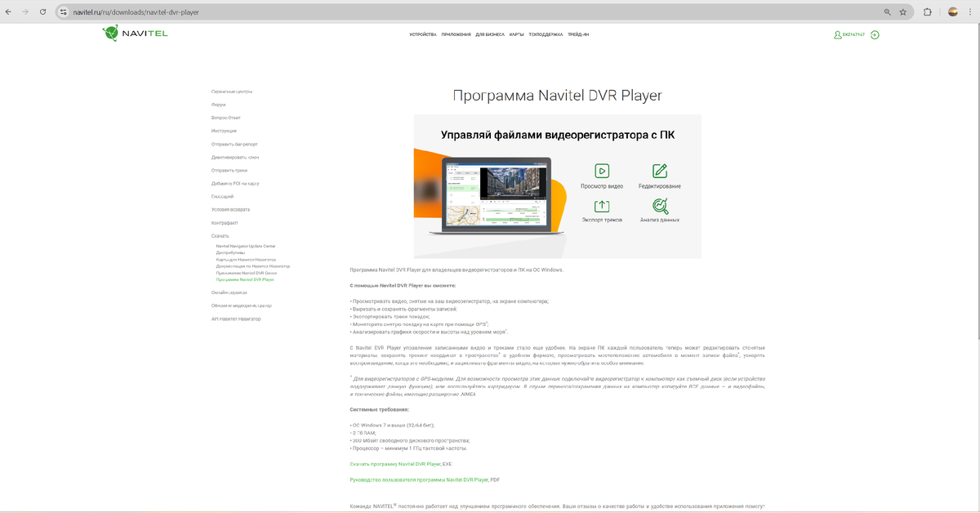Open Отправить треки sidebar link
The height and width of the screenshot is (513, 980).
pyautogui.click(x=229, y=170)
